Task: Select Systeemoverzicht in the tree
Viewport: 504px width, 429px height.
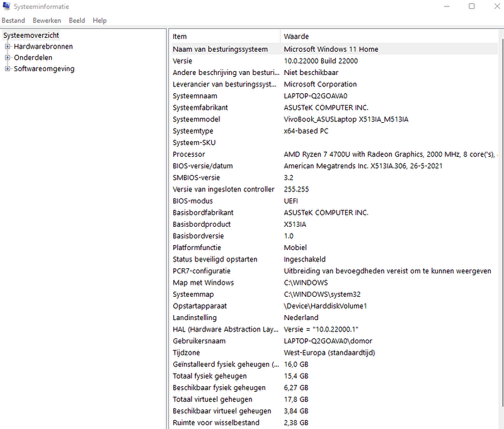Action: [31, 35]
